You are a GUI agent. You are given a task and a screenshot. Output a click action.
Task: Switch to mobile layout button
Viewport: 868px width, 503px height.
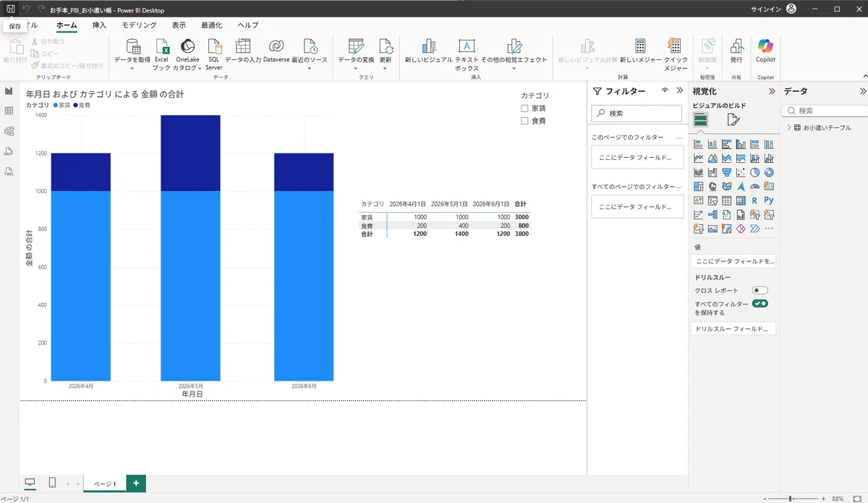(x=52, y=483)
